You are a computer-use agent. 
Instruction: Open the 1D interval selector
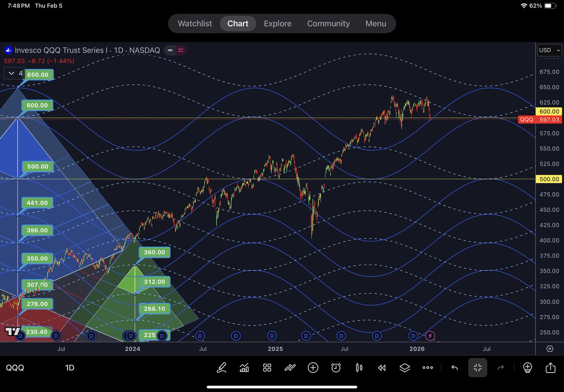[x=70, y=368]
